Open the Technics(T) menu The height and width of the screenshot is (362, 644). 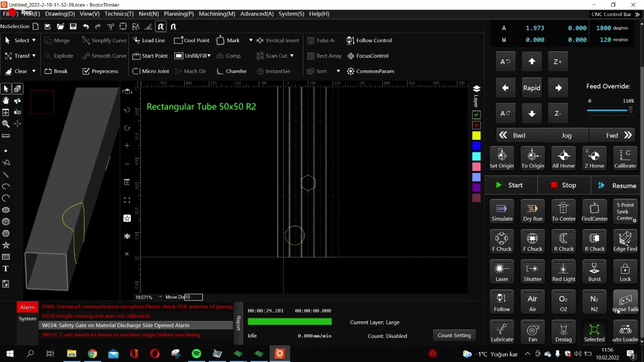point(119,14)
